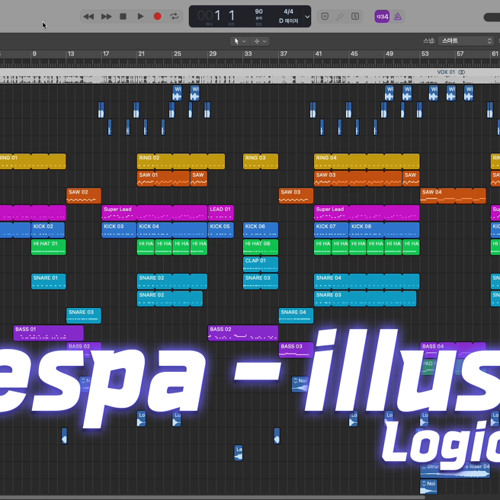Open the left-click Pointer tool menu
This screenshot has height=500, width=500.
point(239,41)
